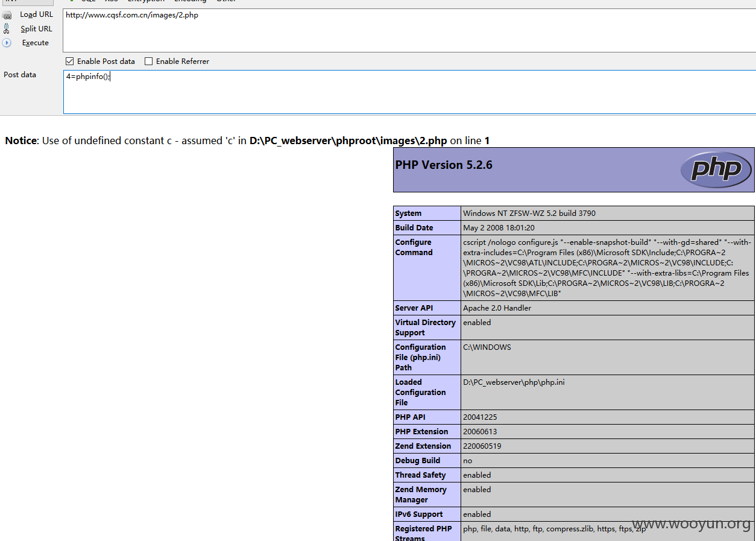756x541 pixels.
Task: Click the 2.php file path in the notice
Action: (348, 141)
